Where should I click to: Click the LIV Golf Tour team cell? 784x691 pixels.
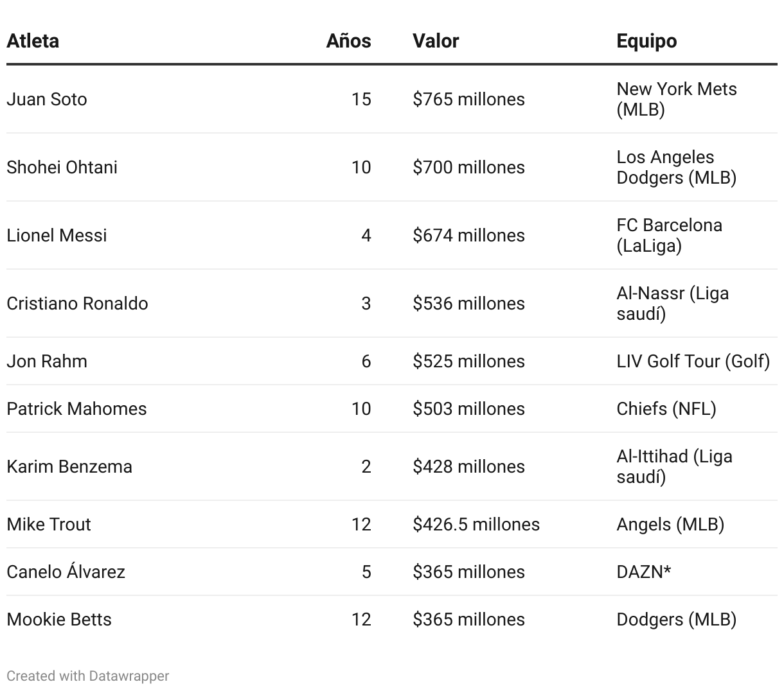[x=693, y=361]
